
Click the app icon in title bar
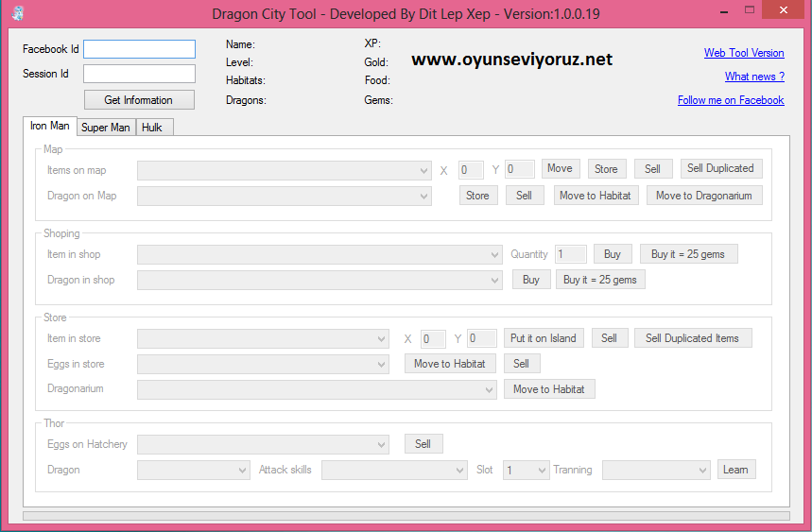coord(18,13)
